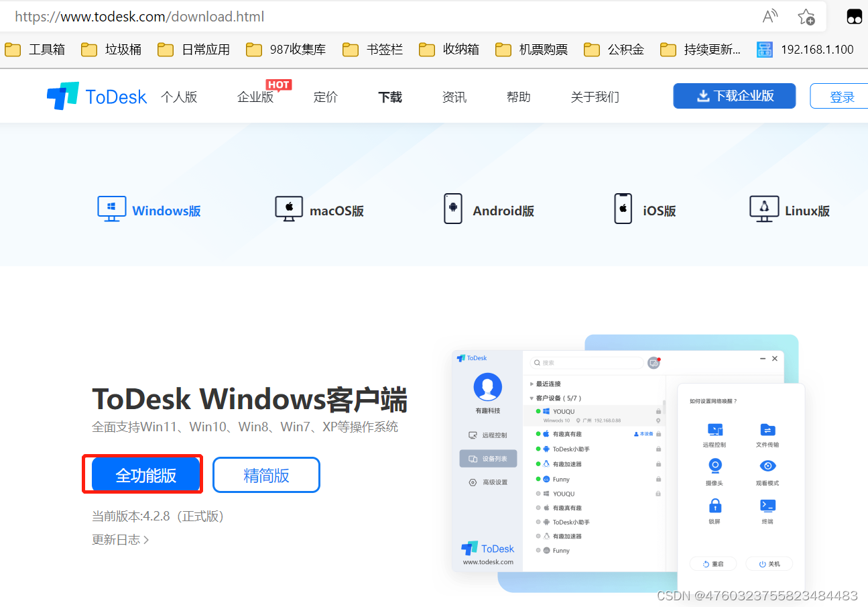Open the 日常应用 bookmark folder
This screenshot has height=607, width=868.
tap(194, 50)
